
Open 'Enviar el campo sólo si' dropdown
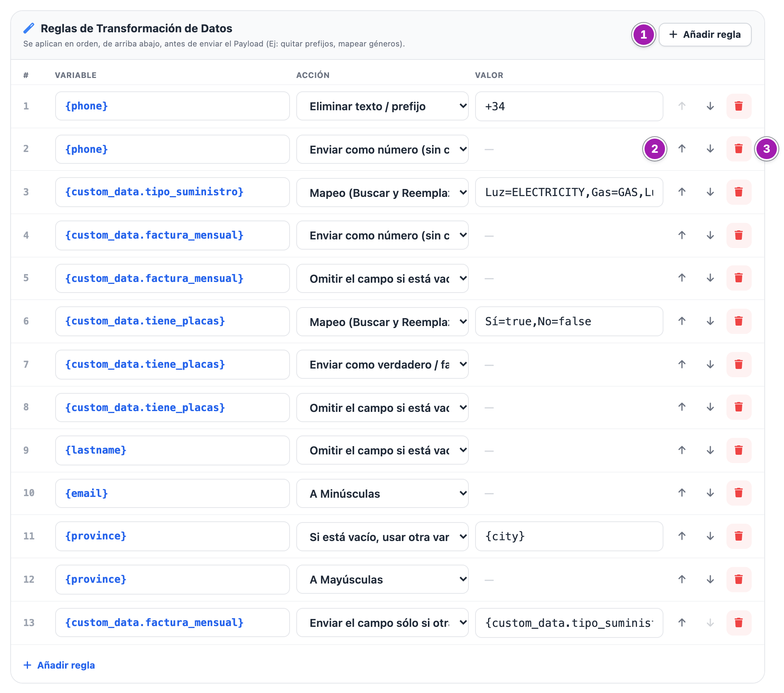click(382, 623)
